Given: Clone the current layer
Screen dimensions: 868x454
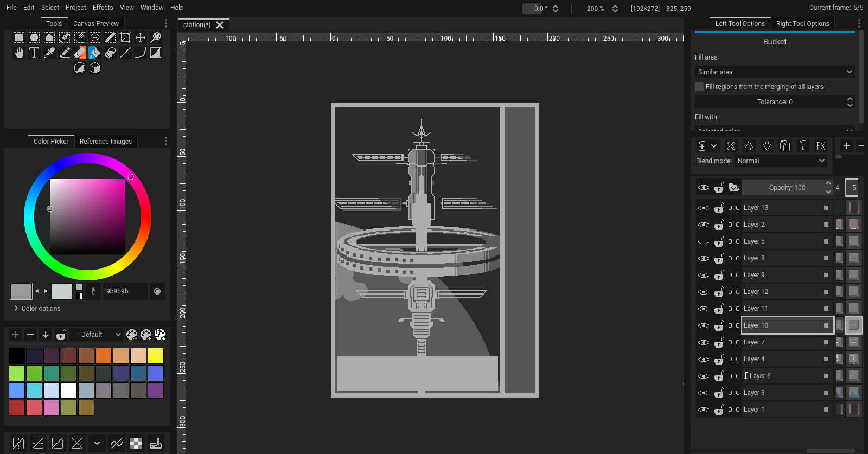Looking at the screenshot, I should click(784, 146).
